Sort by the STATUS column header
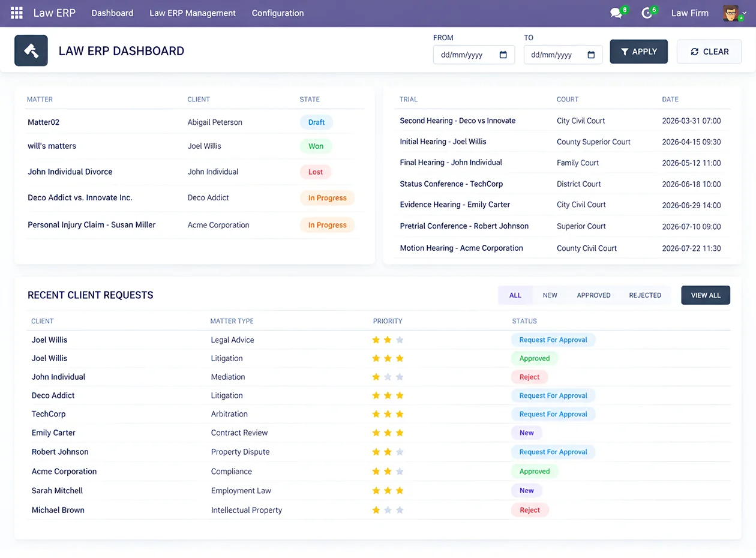 [524, 321]
